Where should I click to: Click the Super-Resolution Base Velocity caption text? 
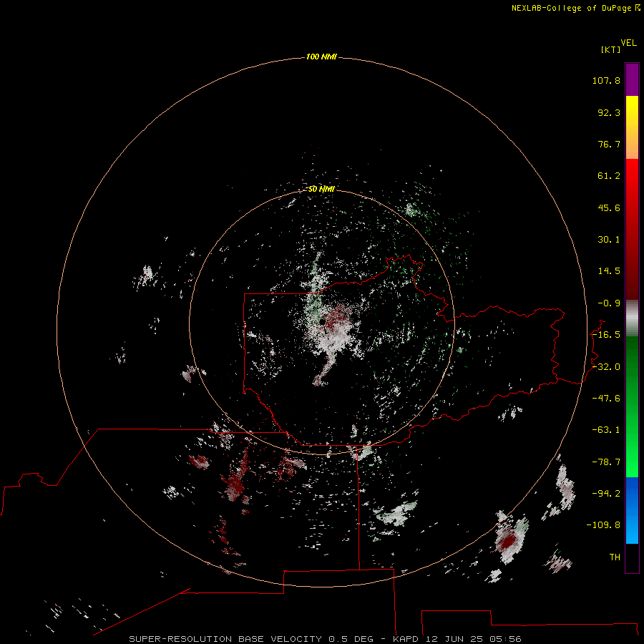(325, 639)
